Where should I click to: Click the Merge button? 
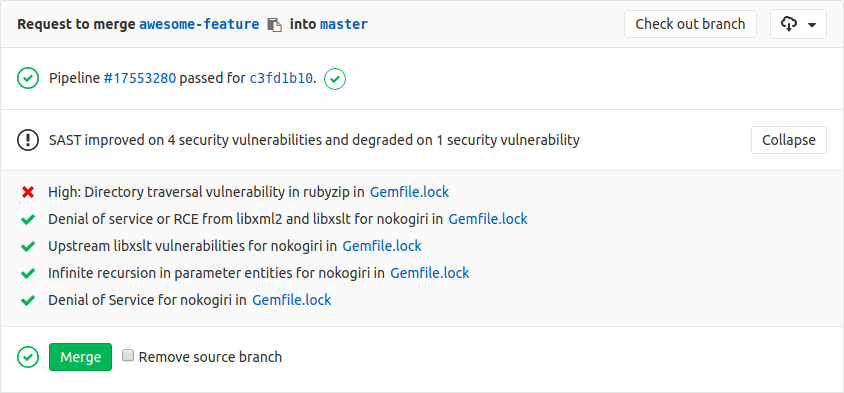point(80,357)
